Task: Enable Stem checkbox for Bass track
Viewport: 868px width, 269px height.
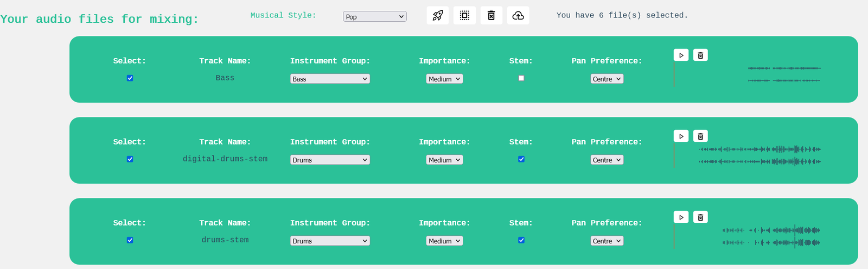Action: [521, 78]
